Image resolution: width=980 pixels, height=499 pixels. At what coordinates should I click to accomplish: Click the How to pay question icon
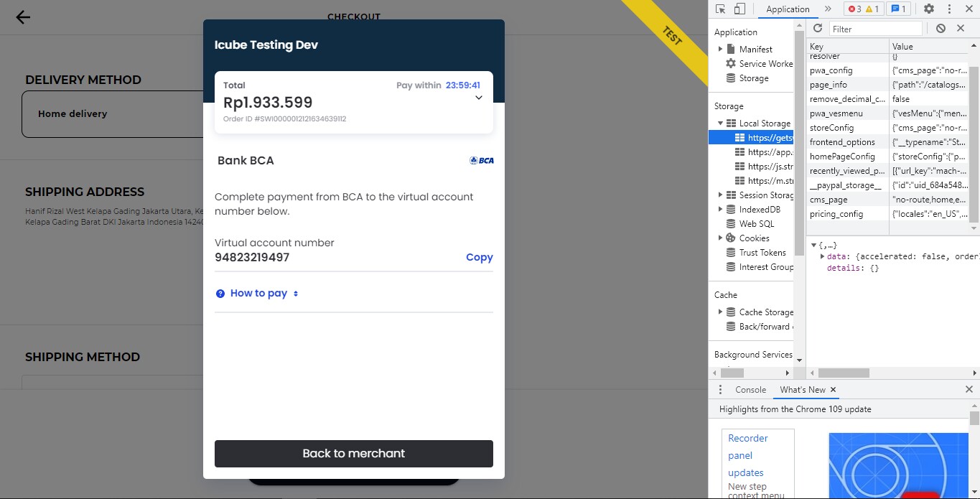point(220,294)
